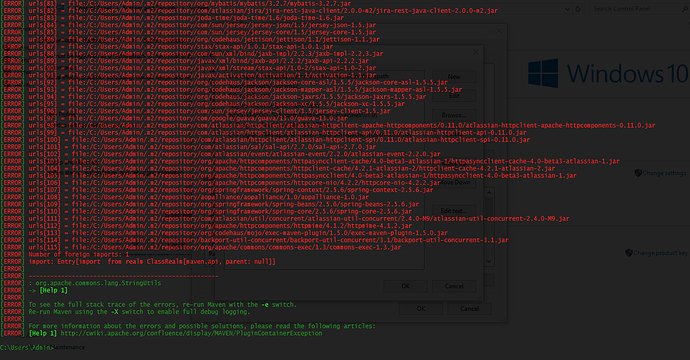Open the address bar history dropdown arrow
Viewport: 690px width, 360px height.
(567, 9)
